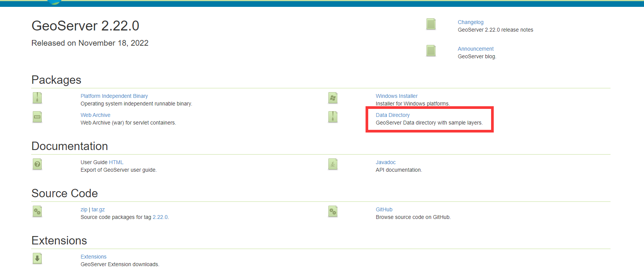Click the Javadoc Java icon

point(333,164)
